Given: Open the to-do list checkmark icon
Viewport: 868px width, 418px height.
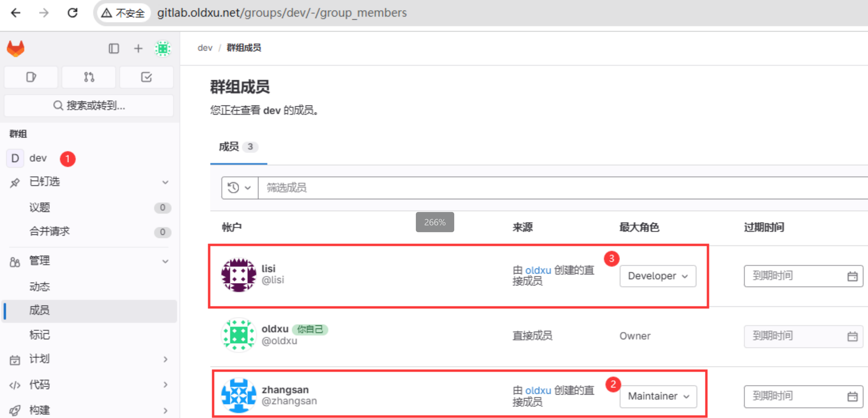Looking at the screenshot, I should pyautogui.click(x=146, y=77).
